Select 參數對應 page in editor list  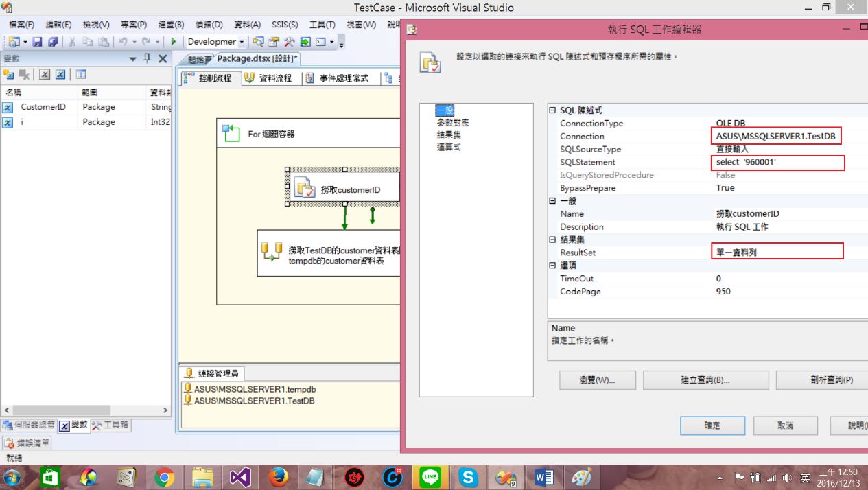point(453,123)
